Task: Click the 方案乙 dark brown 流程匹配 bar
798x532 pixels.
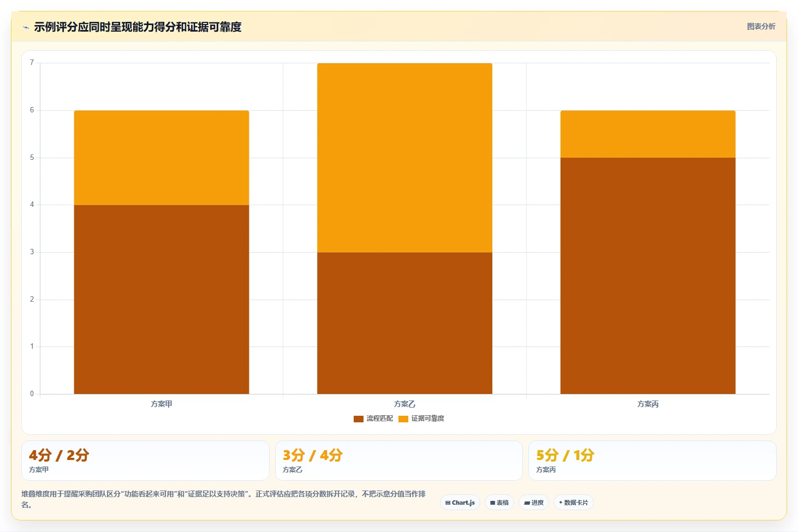Action: pos(404,323)
